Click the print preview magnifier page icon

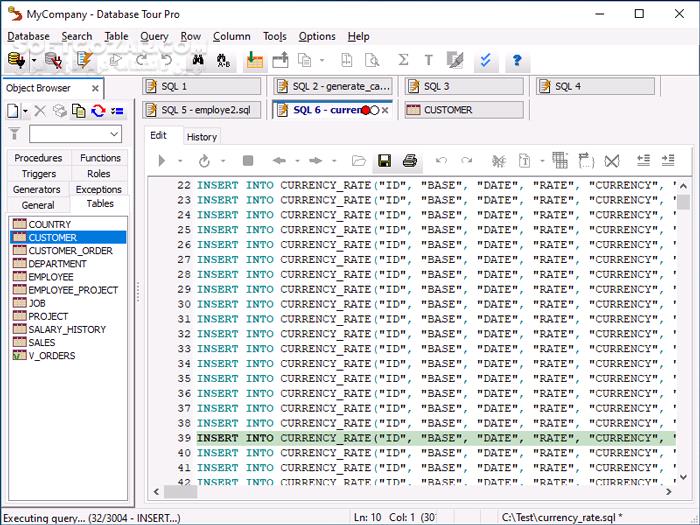click(372, 60)
